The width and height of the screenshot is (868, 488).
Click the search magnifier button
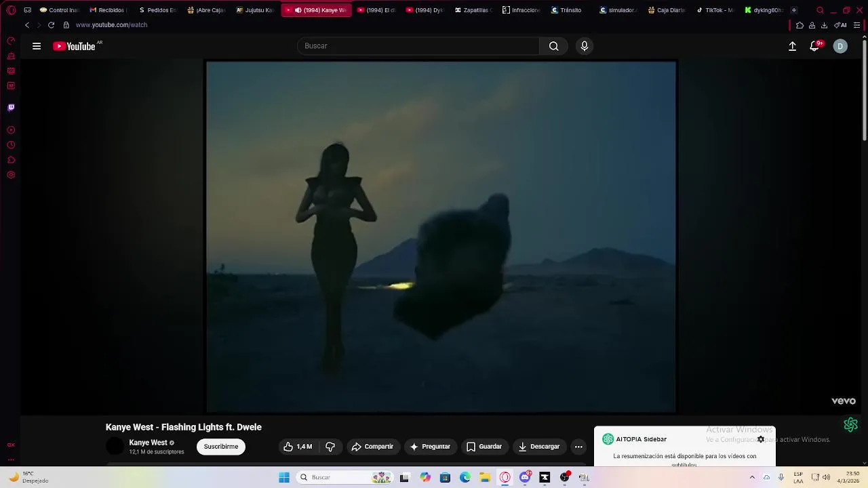554,46
